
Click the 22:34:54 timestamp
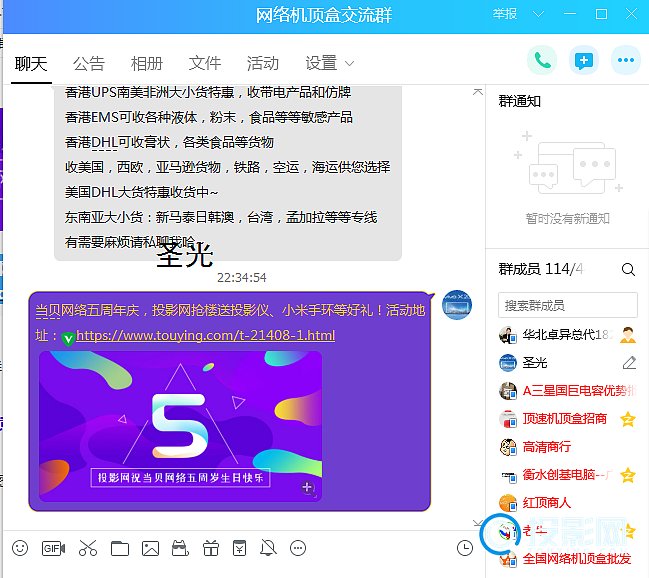pyautogui.click(x=242, y=277)
